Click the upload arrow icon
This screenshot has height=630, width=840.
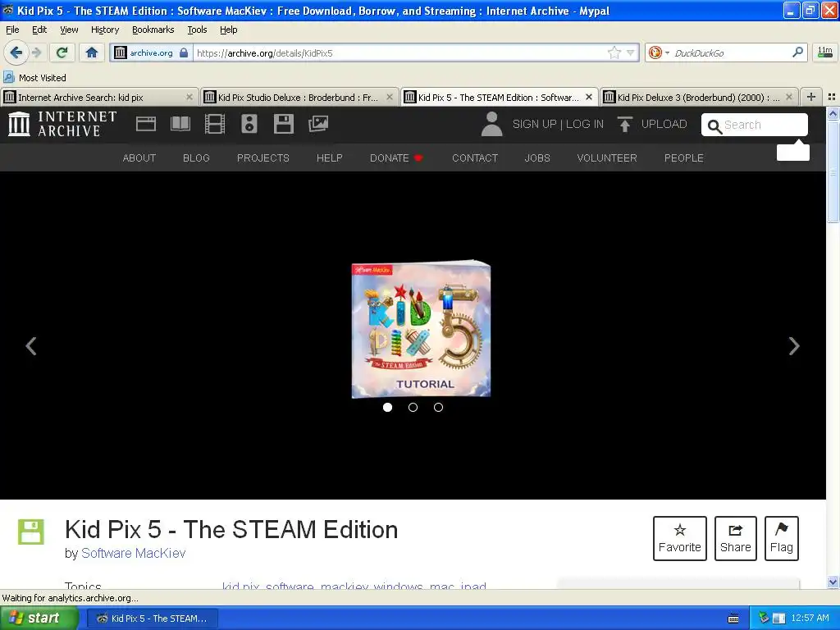point(624,125)
